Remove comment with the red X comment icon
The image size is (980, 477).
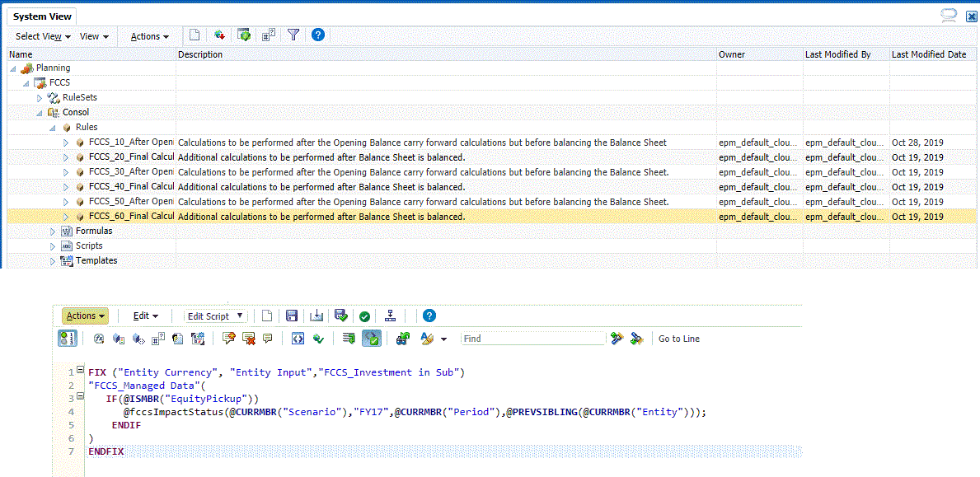(249, 339)
